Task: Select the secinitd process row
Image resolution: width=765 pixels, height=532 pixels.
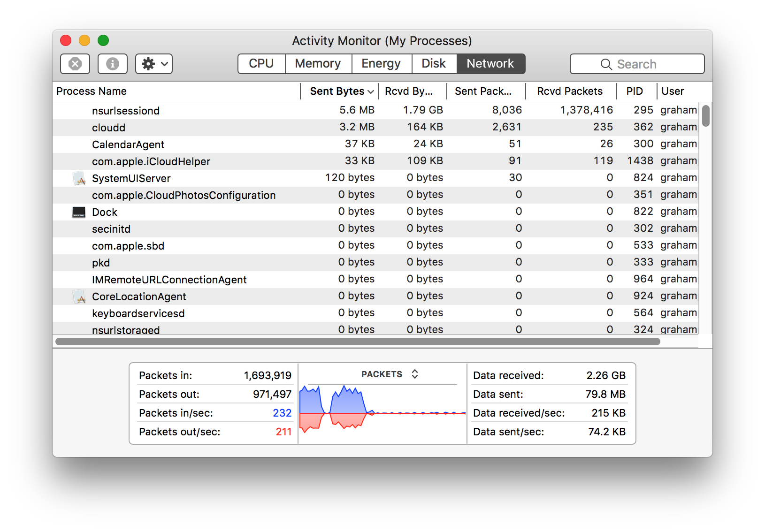Action: 375,229
